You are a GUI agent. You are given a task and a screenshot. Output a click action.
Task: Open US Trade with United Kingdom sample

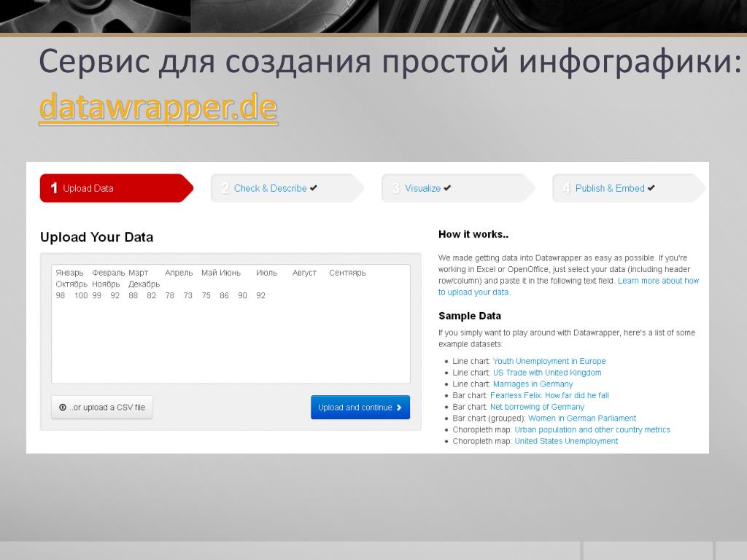(547, 373)
